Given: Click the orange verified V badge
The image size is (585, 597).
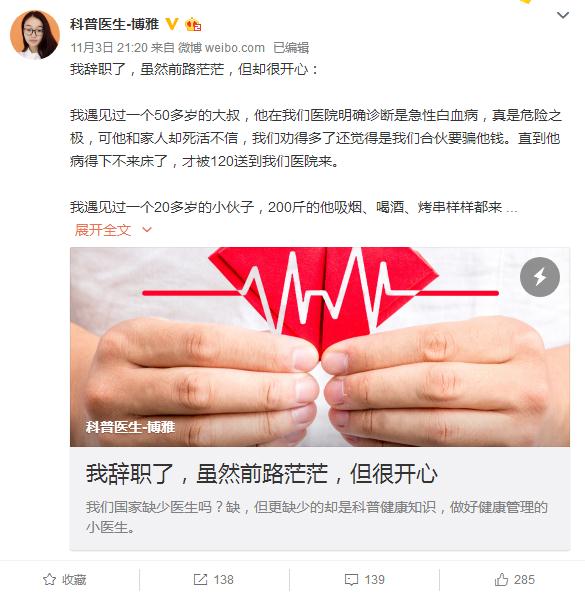Looking at the screenshot, I should coord(172,24).
